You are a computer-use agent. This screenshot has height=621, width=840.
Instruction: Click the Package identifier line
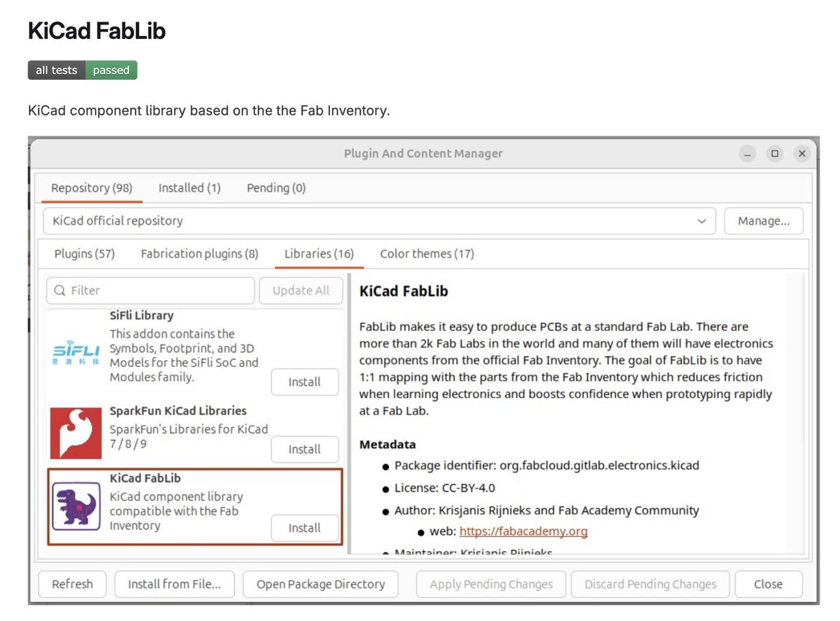[547, 466]
